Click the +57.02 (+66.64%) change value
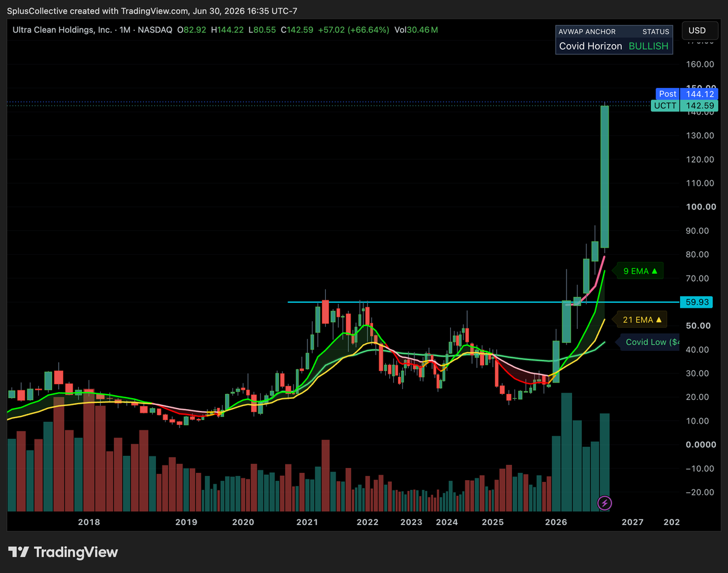The height and width of the screenshot is (573, 728). click(x=353, y=30)
